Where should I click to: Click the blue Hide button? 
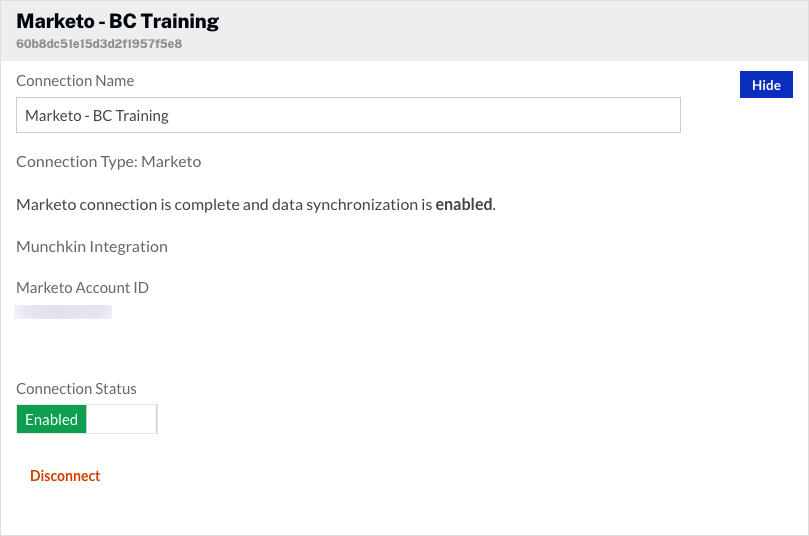coord(766,85)
